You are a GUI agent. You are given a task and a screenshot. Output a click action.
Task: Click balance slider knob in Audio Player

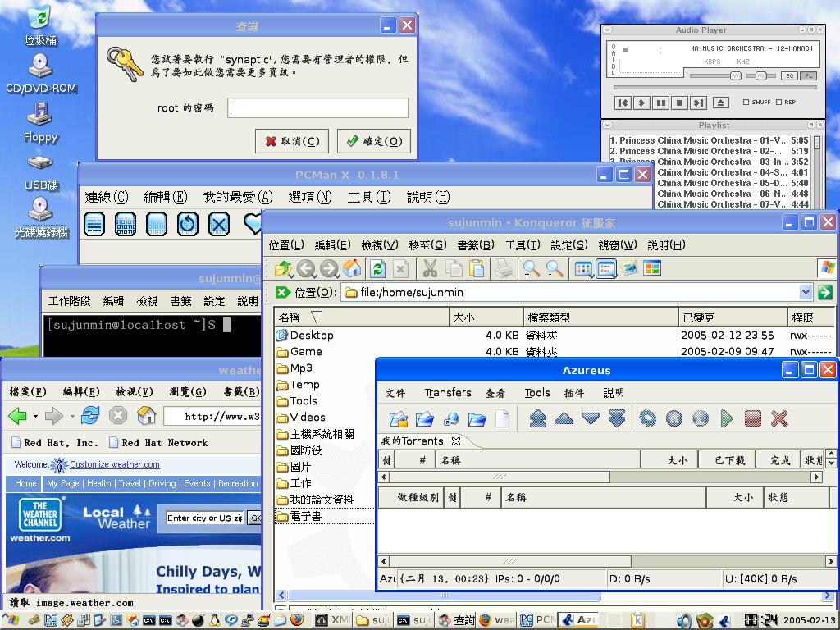tap(761, 75)
